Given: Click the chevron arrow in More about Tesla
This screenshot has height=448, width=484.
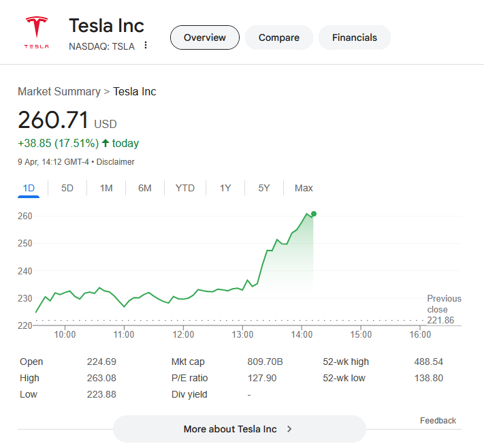Looking at the screenshot, I should pyautogui.click(x=289, y=429).
